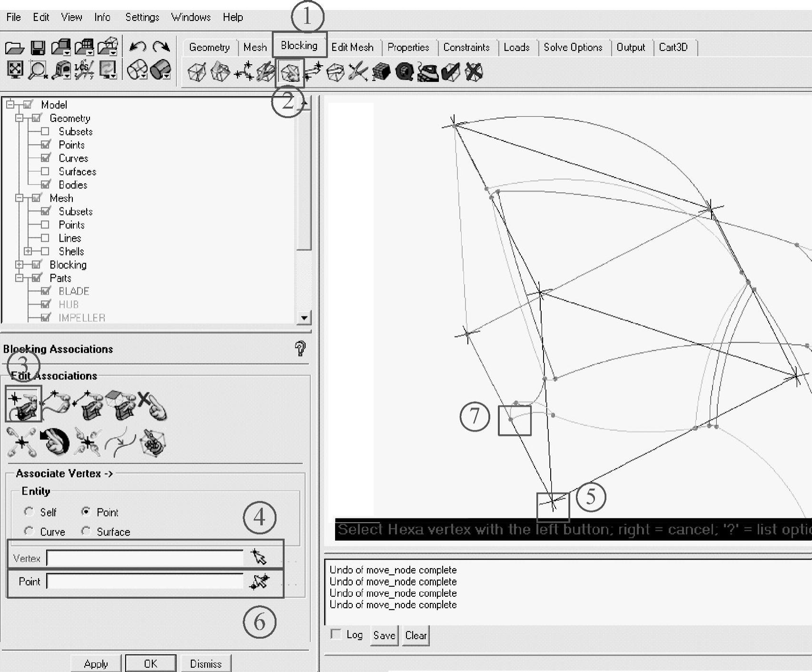The width and height of the screenshot is (812, 672).
Task: Switch to the Edit Mesh tab
Action: coord(352,47)
